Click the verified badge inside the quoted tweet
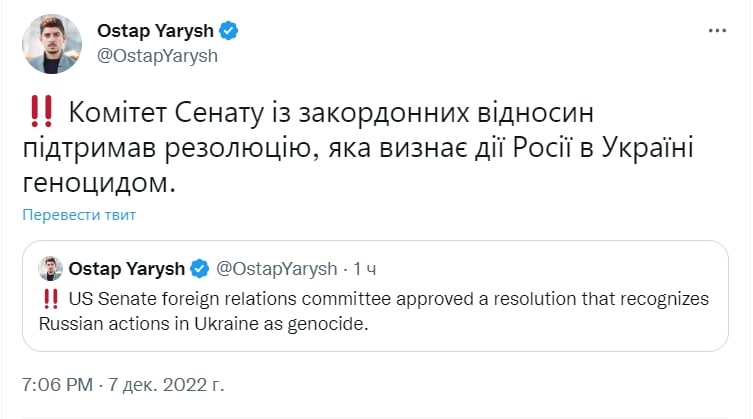This screenshot has width=753, height=419. pos(199,268)
